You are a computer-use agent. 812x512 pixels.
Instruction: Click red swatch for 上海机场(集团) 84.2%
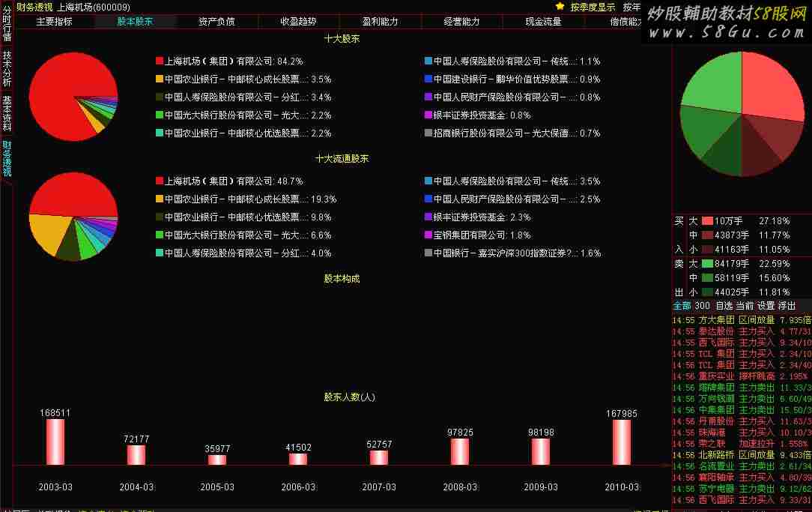(160, 61)
